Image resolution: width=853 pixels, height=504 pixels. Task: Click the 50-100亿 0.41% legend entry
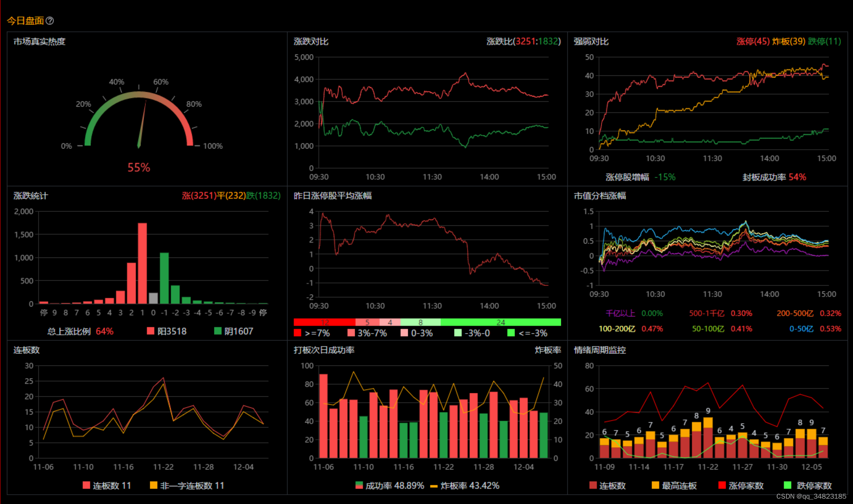coord(722,329)
